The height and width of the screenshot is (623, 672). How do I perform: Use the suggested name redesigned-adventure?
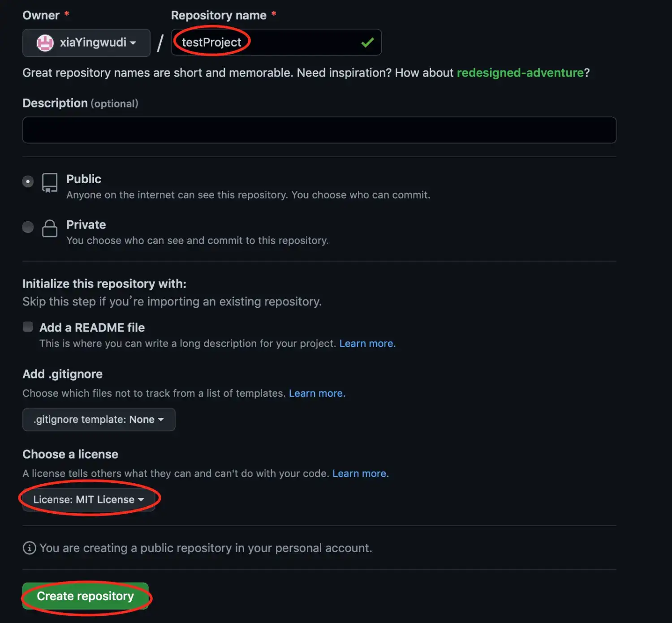(520, 73)
